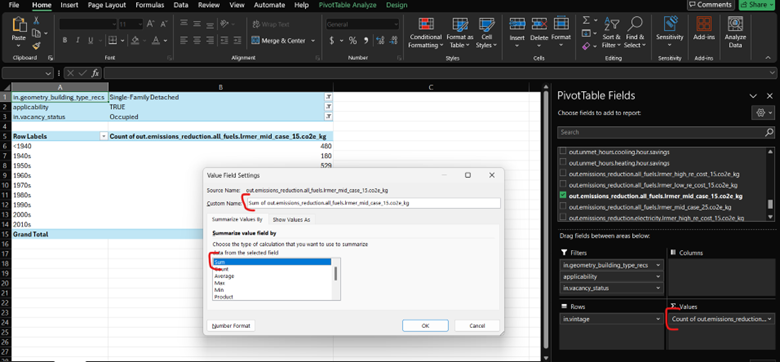Check the lrmer_mid_case_25 all_fuels field

[x=563, y=206]
